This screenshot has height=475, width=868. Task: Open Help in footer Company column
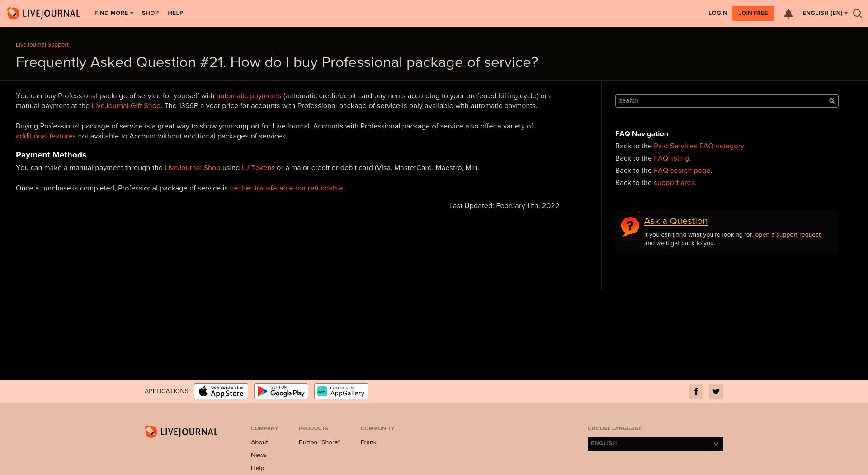click(x=258, y=468)
